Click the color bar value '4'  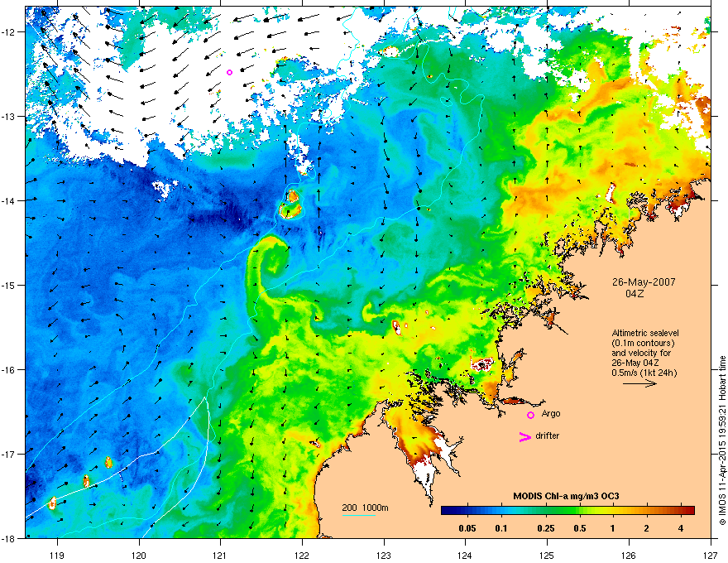pos(681,528)
